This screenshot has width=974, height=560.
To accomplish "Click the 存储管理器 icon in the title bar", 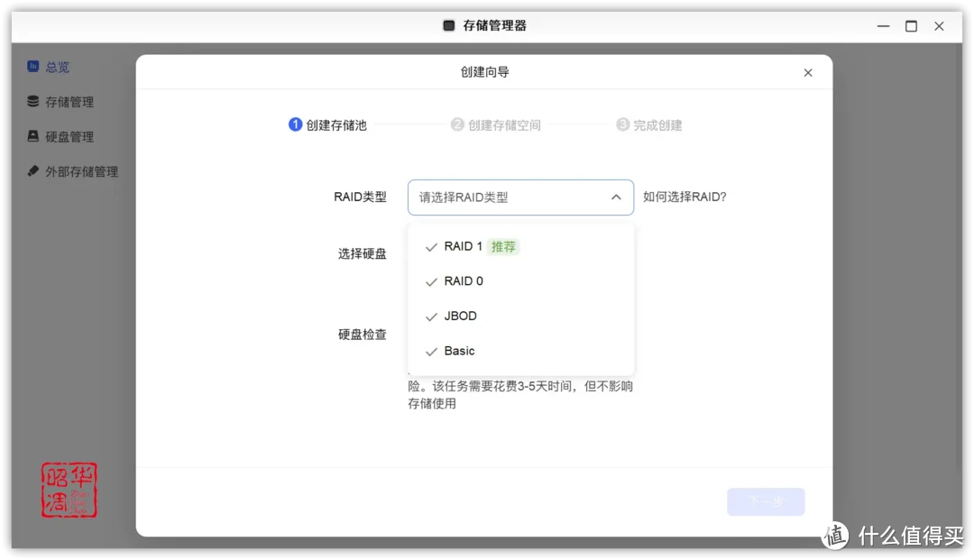I will click(x=448, y=26).
